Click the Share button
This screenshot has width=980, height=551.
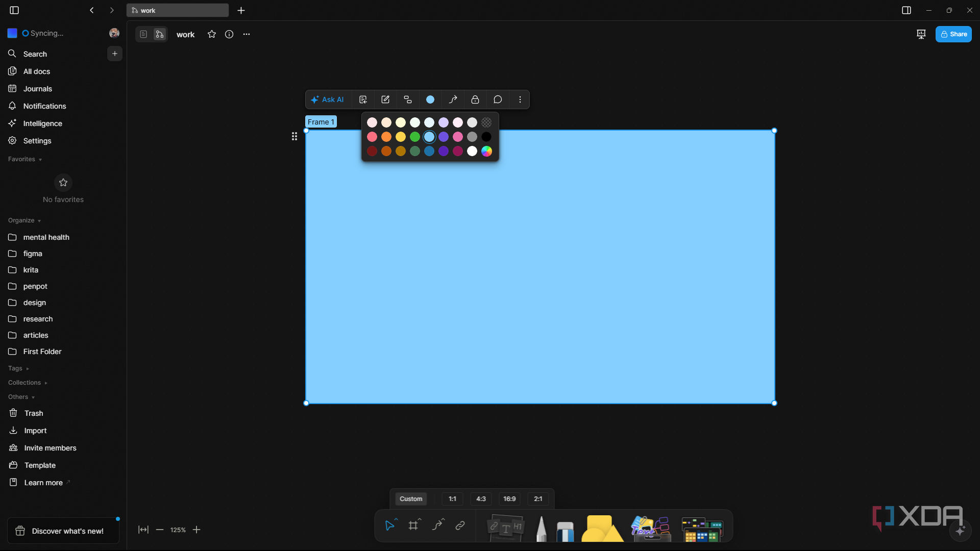pos(953,34)
